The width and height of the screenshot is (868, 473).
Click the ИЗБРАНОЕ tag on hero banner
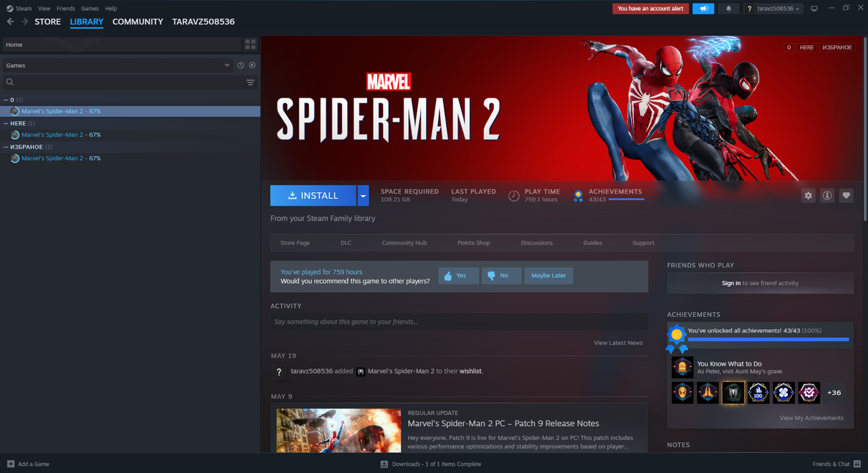point(837,48)
